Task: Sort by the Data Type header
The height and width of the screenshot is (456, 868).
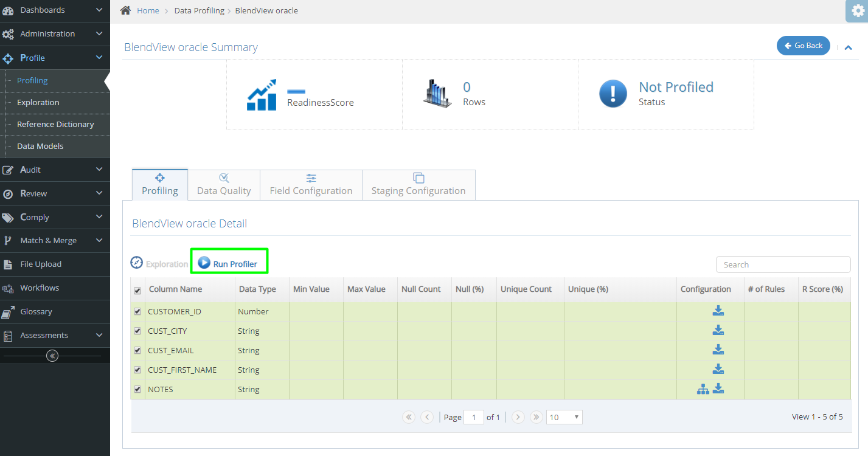Action: pos(257,289)
